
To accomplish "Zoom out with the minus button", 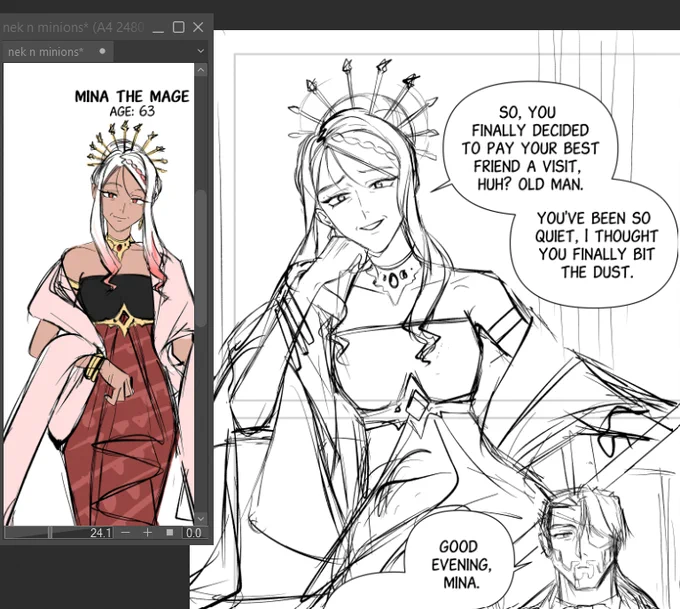I will click(x=126, y=532).
